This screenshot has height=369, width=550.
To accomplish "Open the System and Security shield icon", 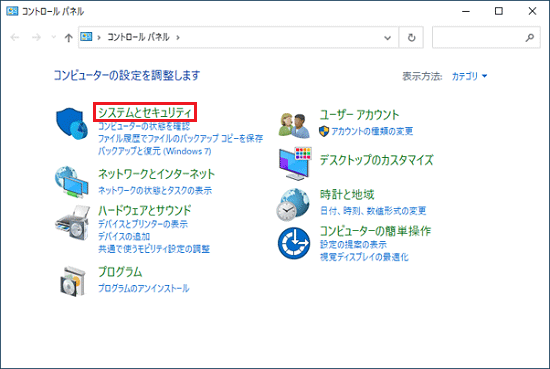I will [72, 124].
